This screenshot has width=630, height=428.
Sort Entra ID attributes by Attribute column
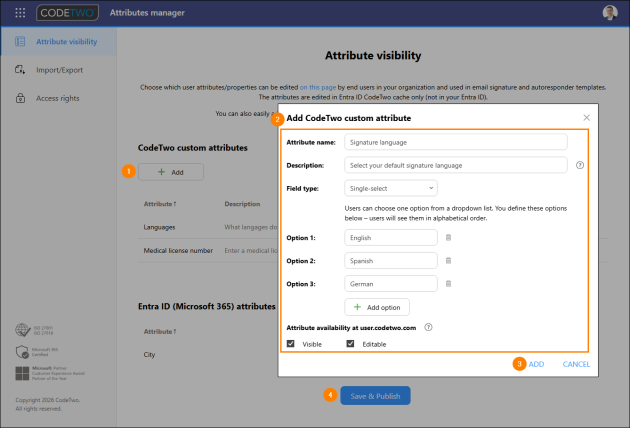pyautogui.click(x=160, y=332)
